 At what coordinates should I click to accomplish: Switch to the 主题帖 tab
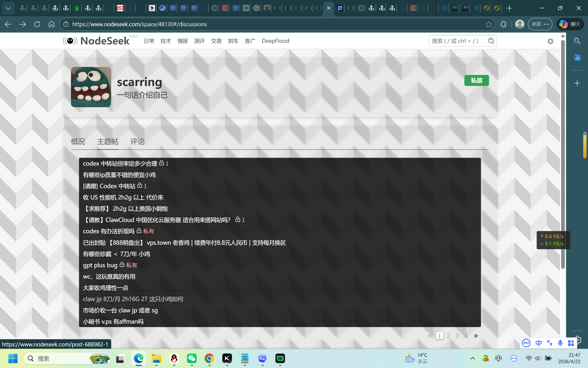[x=108, y=141]
